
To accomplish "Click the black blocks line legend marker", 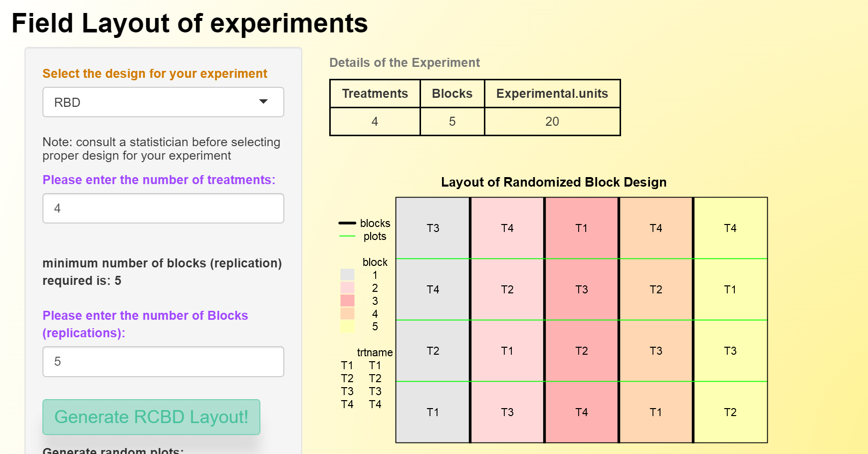I will pos(347,223).
